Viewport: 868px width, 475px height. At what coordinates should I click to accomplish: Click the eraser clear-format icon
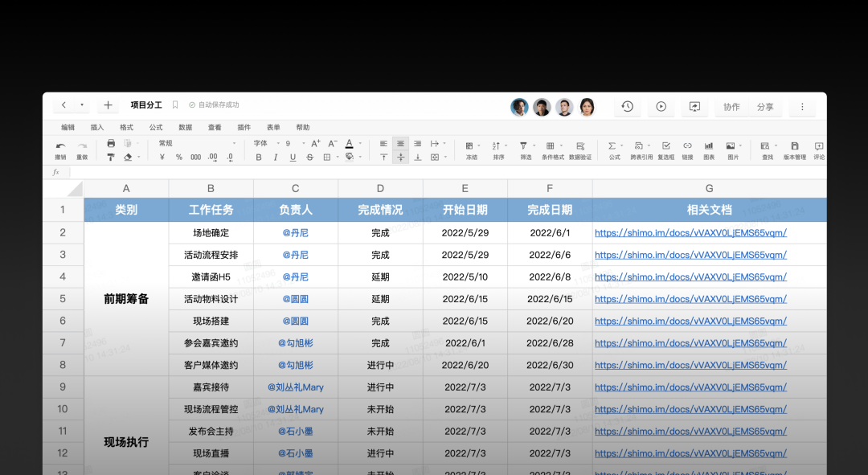[x=128, y=158]
